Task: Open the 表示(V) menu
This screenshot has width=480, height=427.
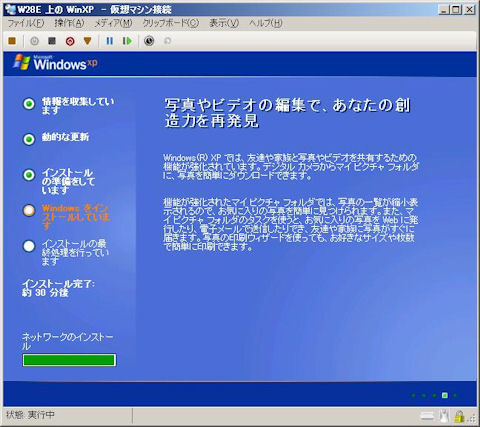Action: (224, 23)
